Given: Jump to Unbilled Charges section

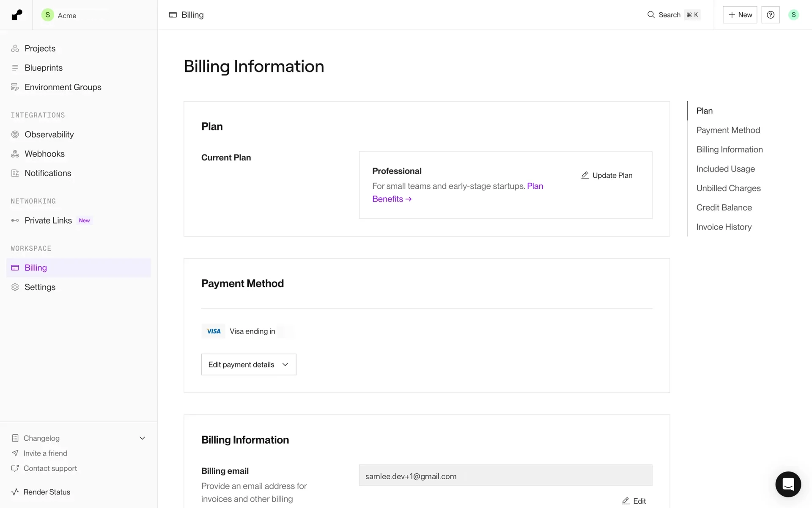Looking at the screenshot, I should point(729,188).
